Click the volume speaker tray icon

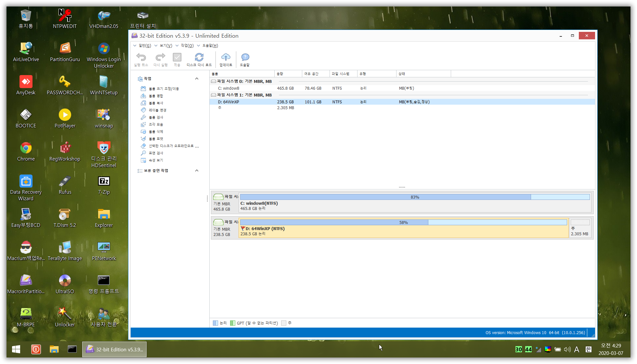tap(567, 349)
